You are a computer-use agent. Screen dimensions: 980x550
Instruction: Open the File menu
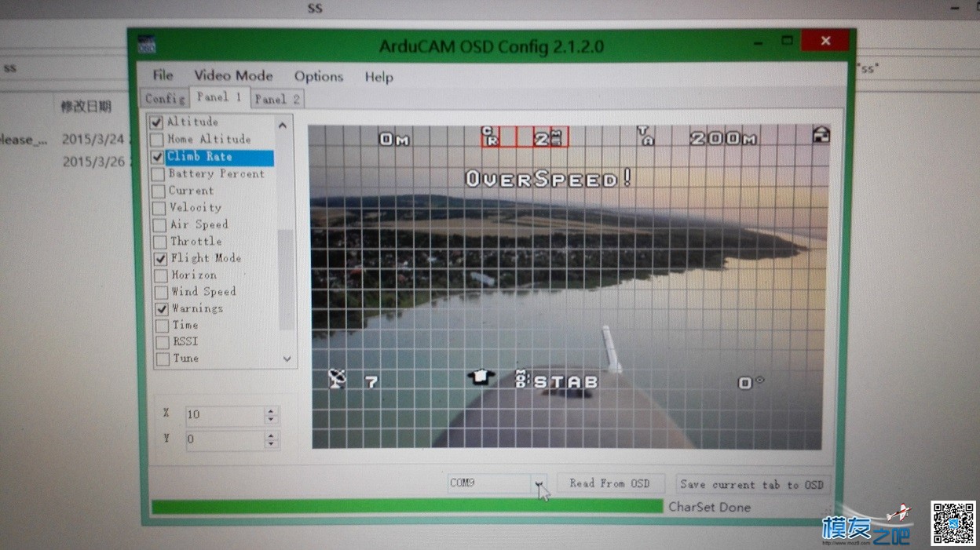(163, 75)
